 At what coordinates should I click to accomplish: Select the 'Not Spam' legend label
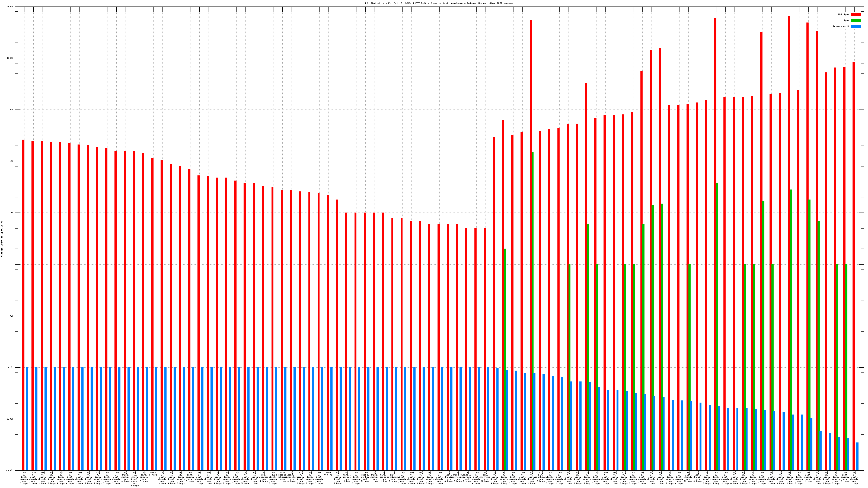[844, 14]
